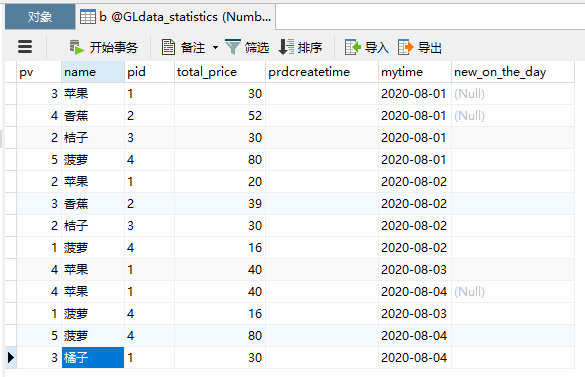Click the prdcreatetime column header

pos(322,72)
